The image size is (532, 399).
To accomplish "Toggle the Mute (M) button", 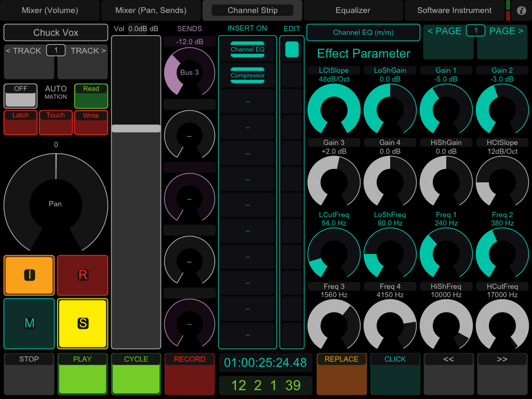I will [29, 323].
